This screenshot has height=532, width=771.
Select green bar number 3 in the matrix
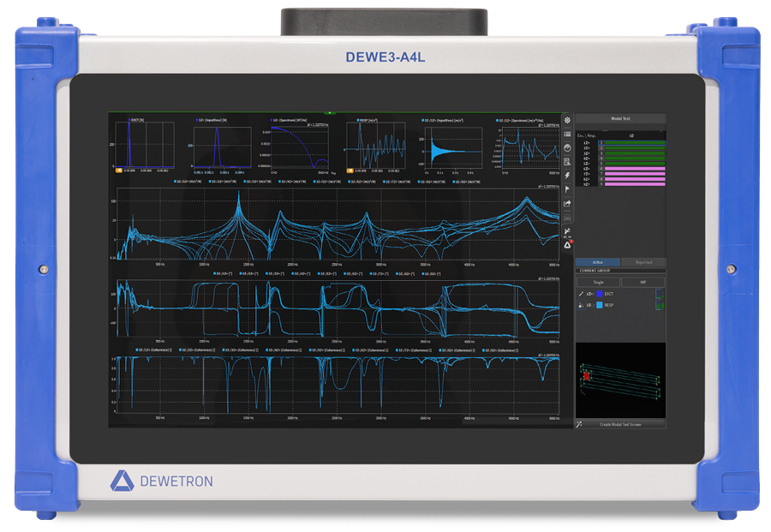pos(634,153)
